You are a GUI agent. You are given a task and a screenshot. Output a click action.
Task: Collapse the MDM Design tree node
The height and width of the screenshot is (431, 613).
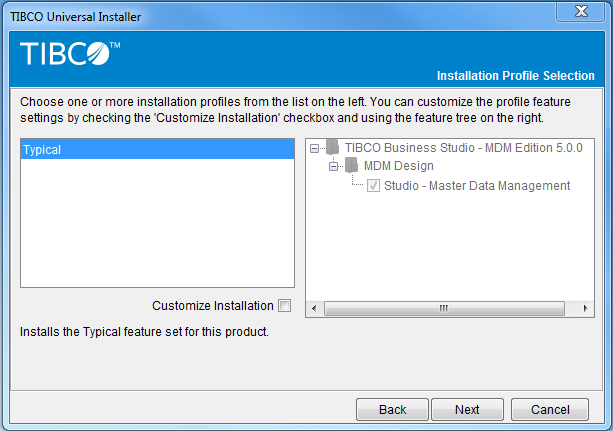(x=333, y=167)
